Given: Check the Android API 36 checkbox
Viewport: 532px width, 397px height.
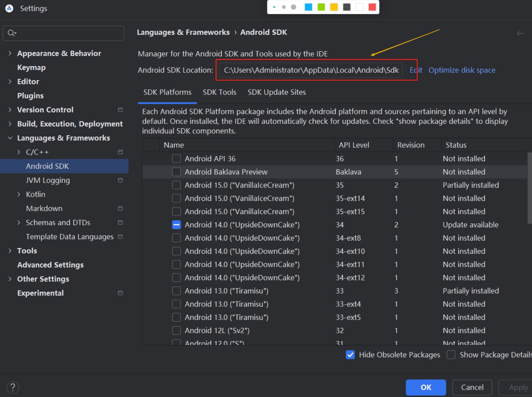Looking at the screenshot, I should coord(176,159).
